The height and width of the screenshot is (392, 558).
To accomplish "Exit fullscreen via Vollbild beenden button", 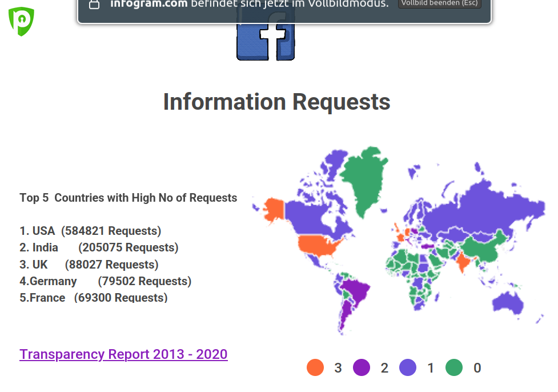I will click(x=440, y=3).
